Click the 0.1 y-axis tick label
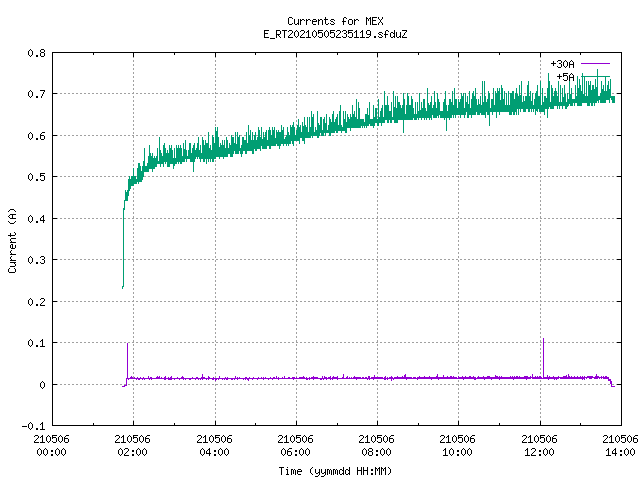 tap(36, 343)
